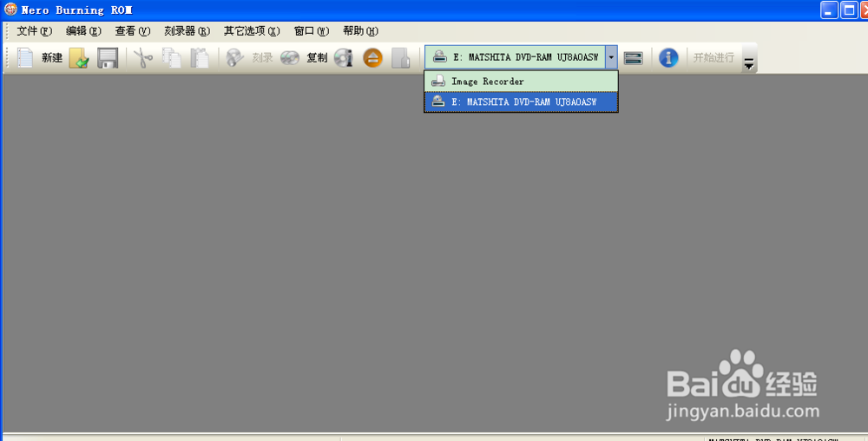Click the 复制 (Copy disc) label
This screenshot has height=441, width=868.
pos(317,57)
